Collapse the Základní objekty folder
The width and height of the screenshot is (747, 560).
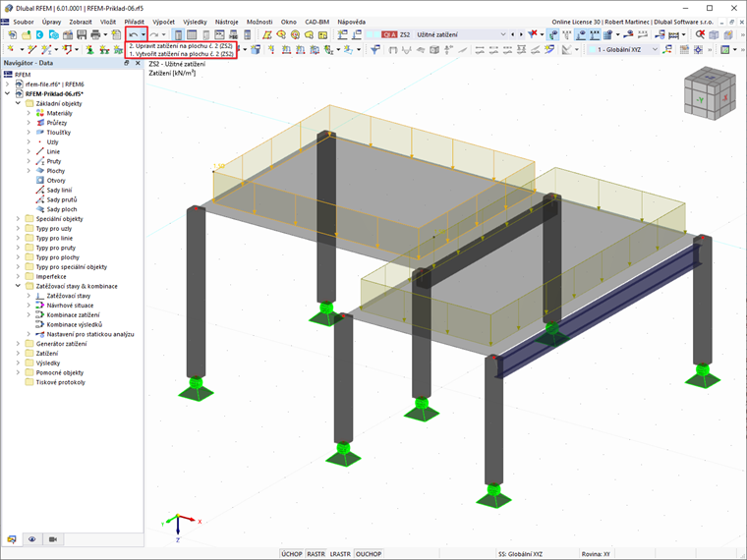18,103
